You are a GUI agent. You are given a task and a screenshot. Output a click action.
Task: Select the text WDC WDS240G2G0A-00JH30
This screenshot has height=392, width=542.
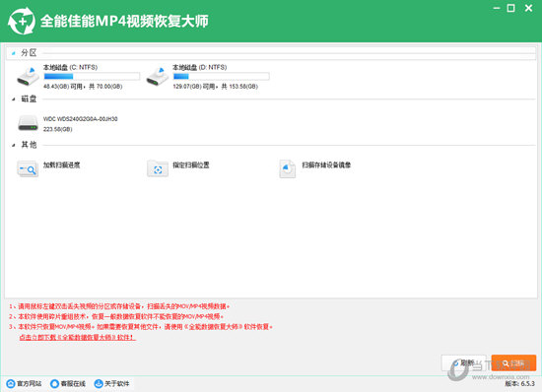click(x=80, y=119)
